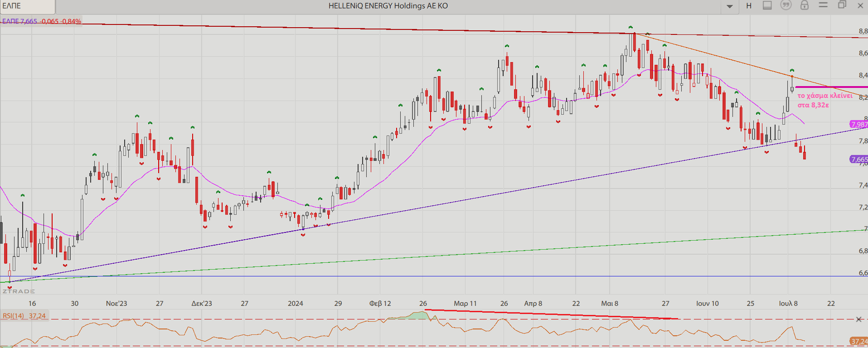Screen dimensions: 868x348
Task: Click the Νοε'23 date axis label
Action: point(116,304)
